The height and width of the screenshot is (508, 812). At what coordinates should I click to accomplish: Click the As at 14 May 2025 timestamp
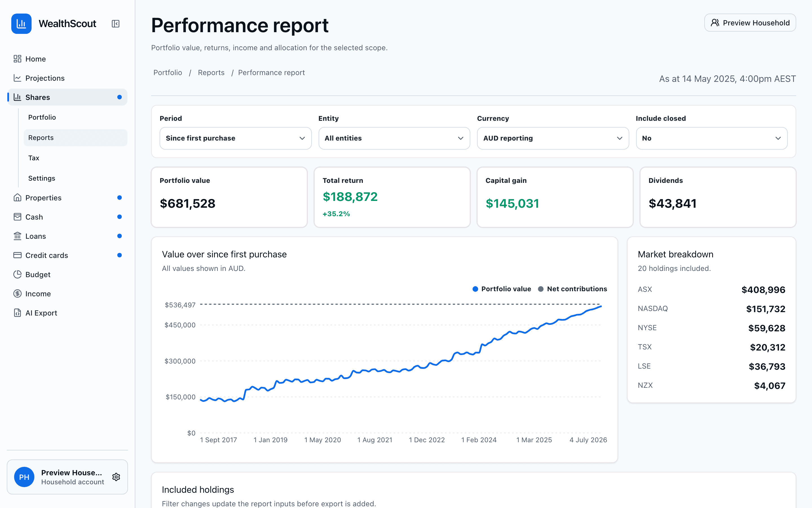click(x=727, y=79)
